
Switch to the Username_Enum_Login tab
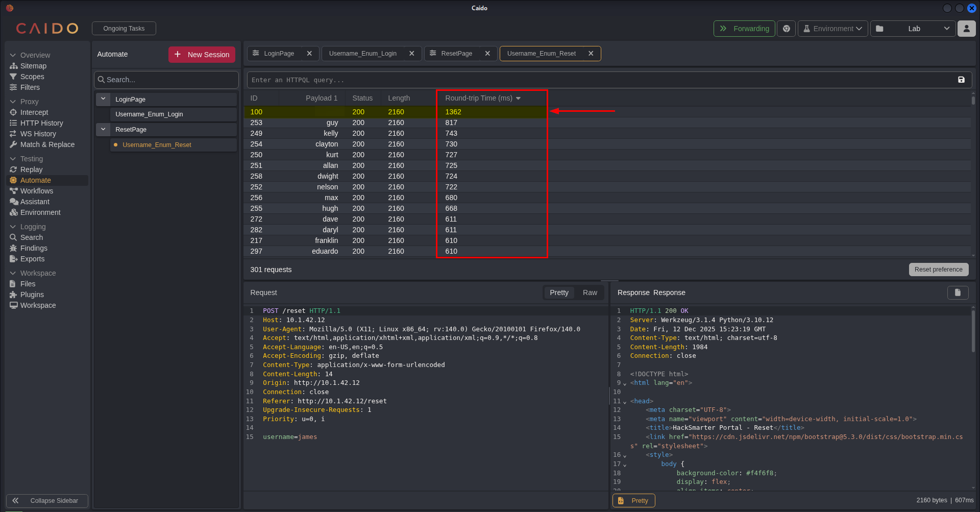click(x=362, y=54)
